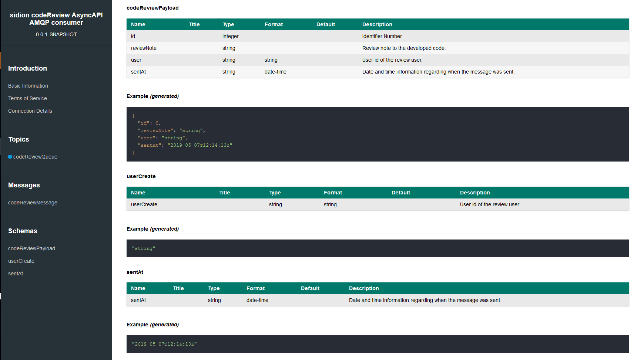Select sentAt under Schemas in sidebar
Viewport: 644px width, 360px height.
[x=16, y=274]
